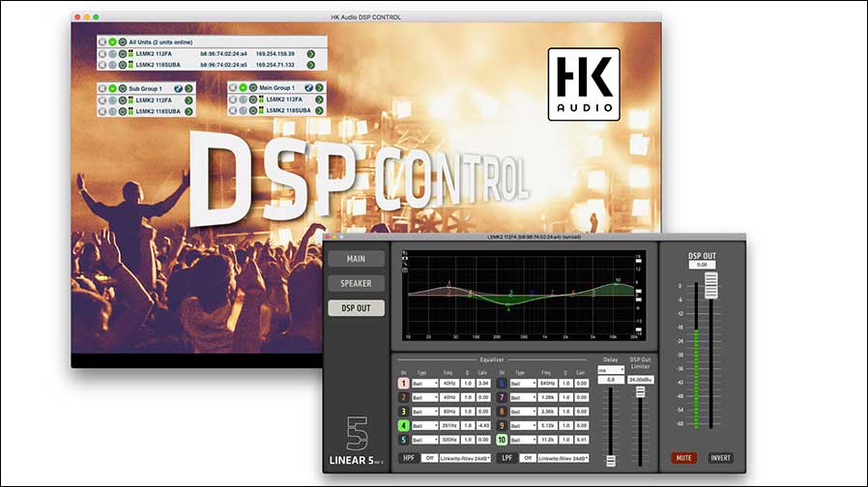Click green arrow of L5MK2 112FA in Main Group 1

(319, 100)
